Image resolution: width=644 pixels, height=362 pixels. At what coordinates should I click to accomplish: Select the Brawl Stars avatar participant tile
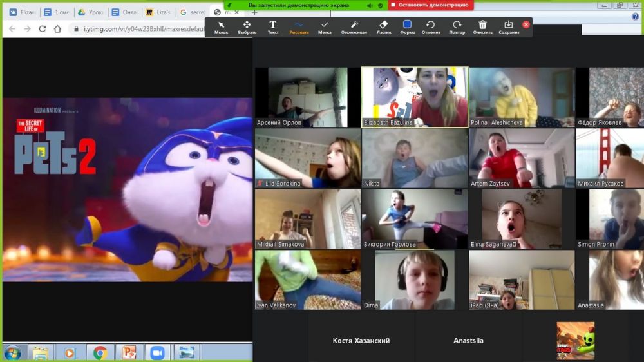coord(575,340)
